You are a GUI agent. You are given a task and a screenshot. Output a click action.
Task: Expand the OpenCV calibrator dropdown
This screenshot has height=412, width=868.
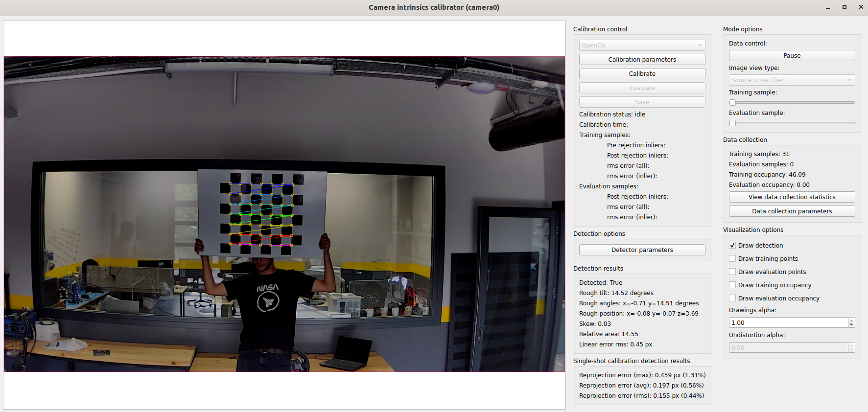[642, 46]
